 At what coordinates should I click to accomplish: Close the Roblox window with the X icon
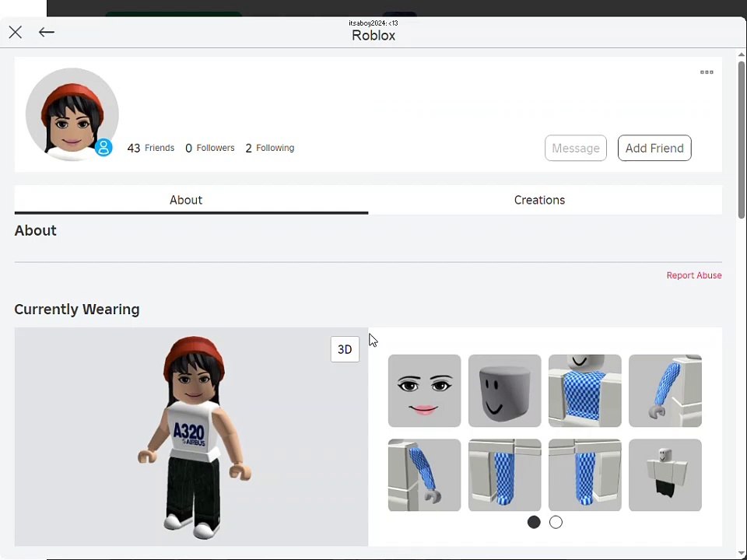[x=16, y=33]
